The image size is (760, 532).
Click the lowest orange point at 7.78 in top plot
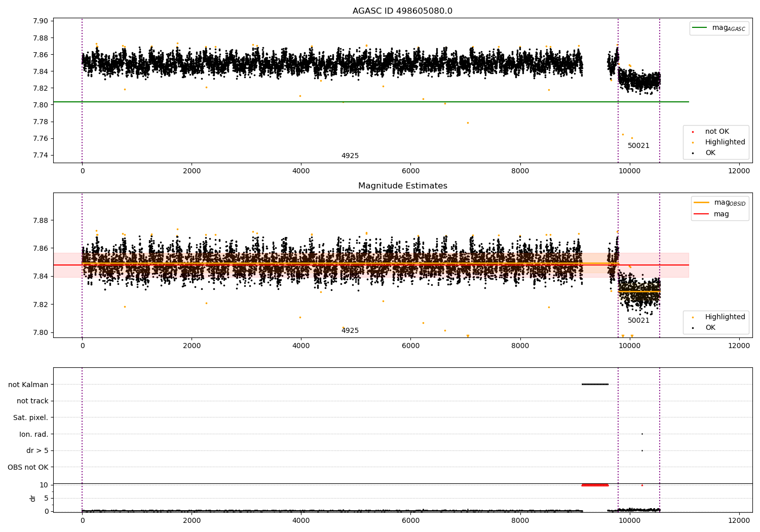pos(468,123)
